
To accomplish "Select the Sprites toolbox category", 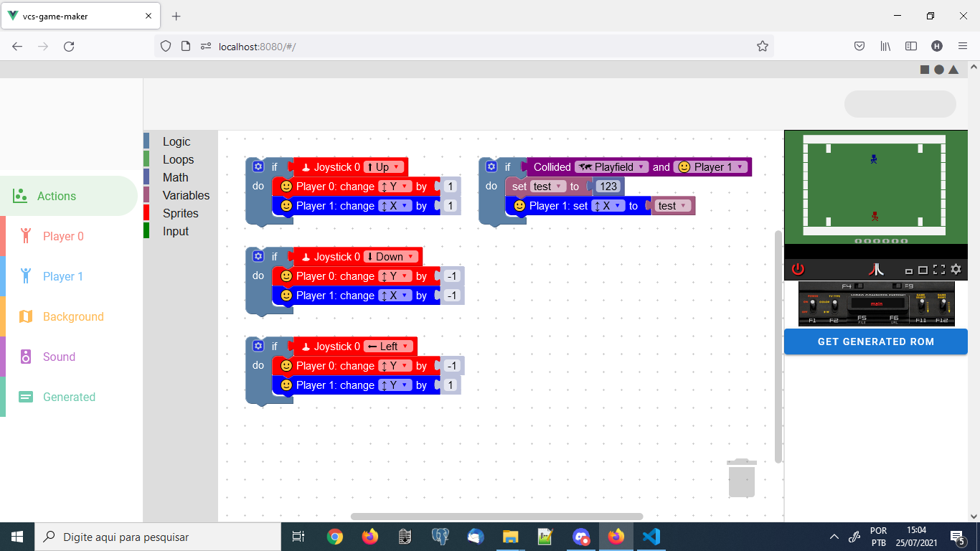I will point(181,213).
